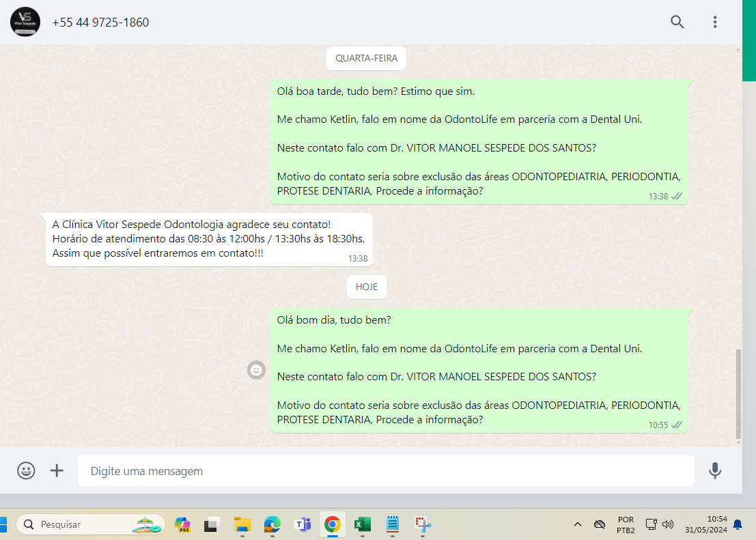This screenshot has height=540, width=756.
Task: Open the notifications bell icon
Action: (x=738, y=524)
